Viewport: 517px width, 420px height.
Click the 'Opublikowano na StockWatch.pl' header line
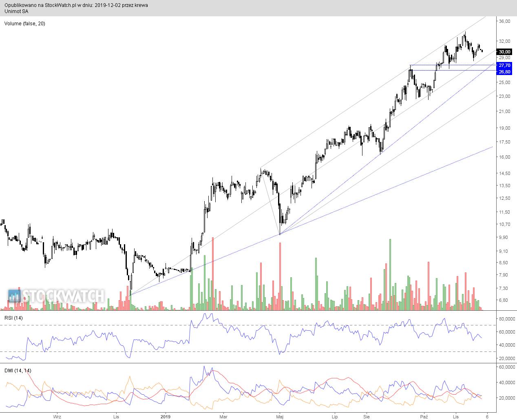76,5
